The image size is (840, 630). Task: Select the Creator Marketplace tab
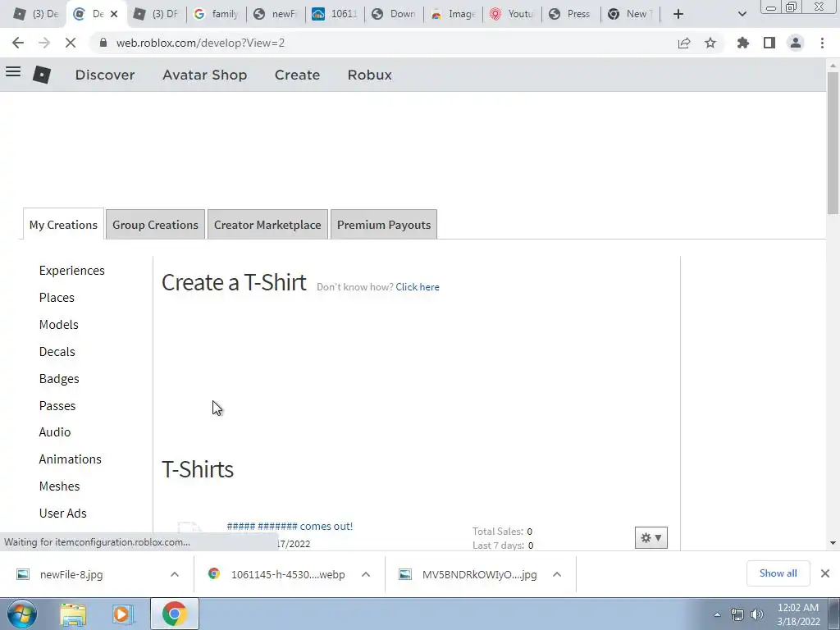tap(267, 225)
